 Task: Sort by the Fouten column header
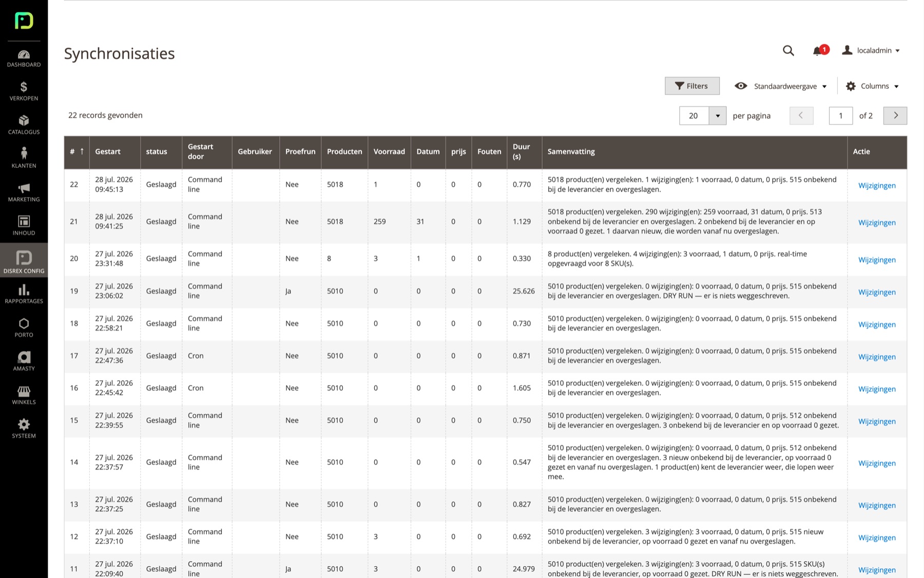pyautogui.click(x=489, y=151)
